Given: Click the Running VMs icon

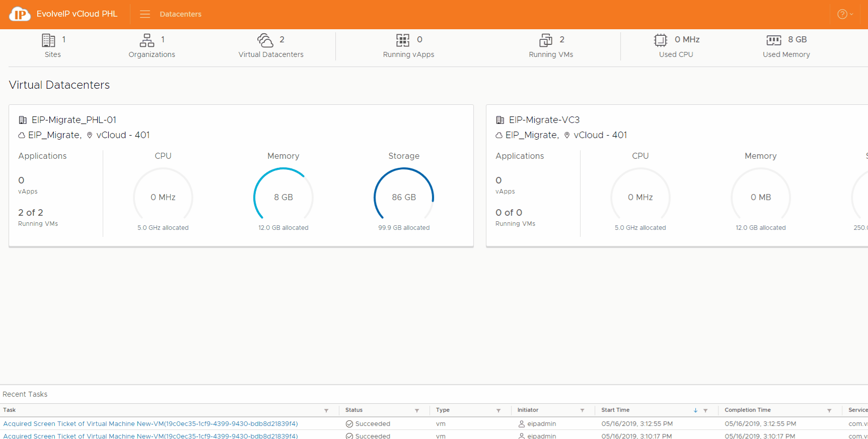Looking at the screenshot, I should coord(545,40).
